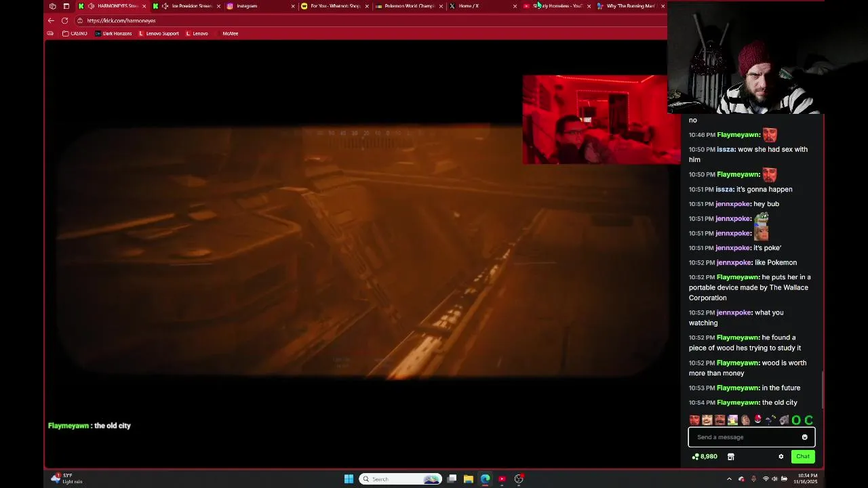The width and height of the screenshot is (868, 488).
Task: Switch to the Ice Poseidon Stream tab
Action: (x=186, y=6)
